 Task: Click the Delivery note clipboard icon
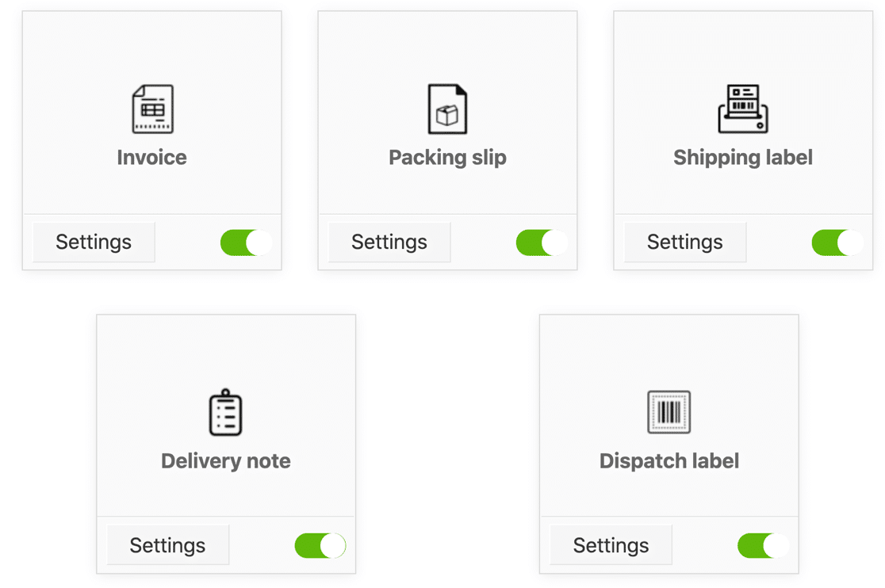[x=226, y=412]
